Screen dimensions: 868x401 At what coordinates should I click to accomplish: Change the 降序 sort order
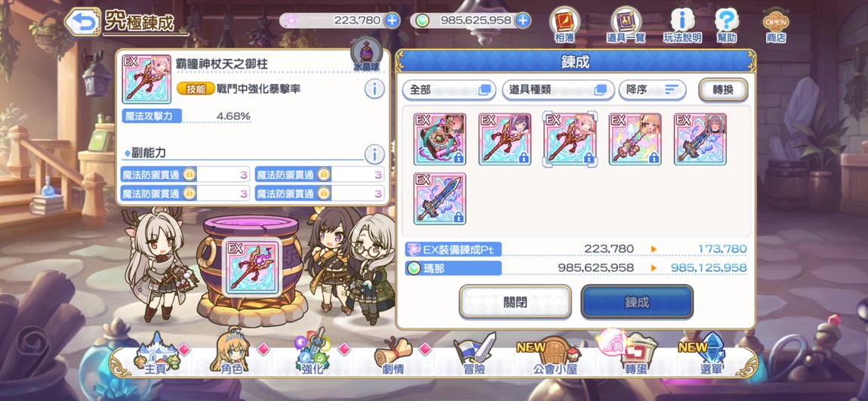[652, 90]
